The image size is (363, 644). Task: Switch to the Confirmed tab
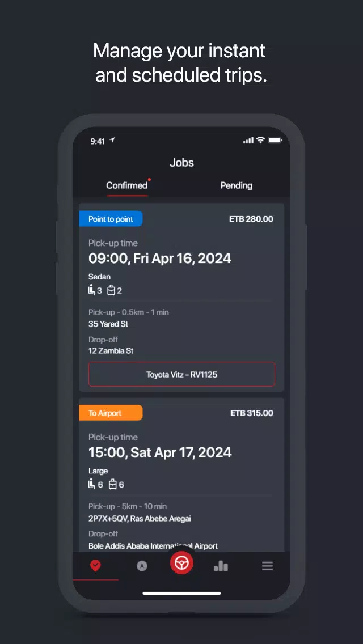pos(126,185)
